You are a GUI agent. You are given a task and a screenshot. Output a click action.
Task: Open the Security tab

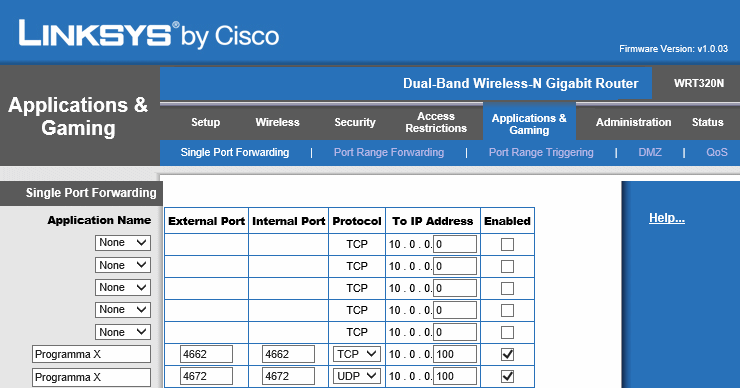point(355,122)
